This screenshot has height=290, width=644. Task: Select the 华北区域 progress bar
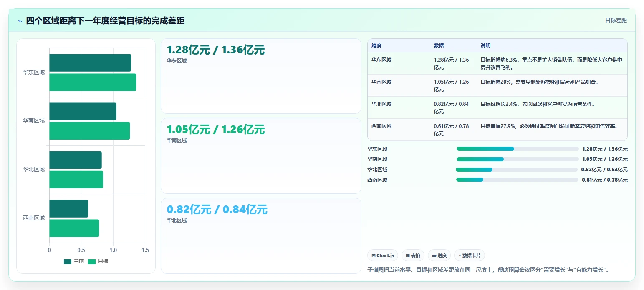517,170
